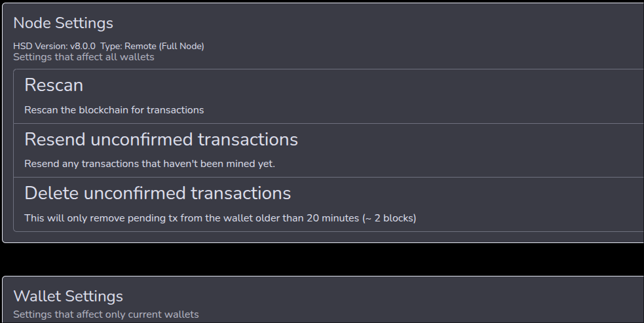Click 'Settings that affect only current wallets' subtitle
Viewport: 644px width, 323px height.
coord(105,314)
